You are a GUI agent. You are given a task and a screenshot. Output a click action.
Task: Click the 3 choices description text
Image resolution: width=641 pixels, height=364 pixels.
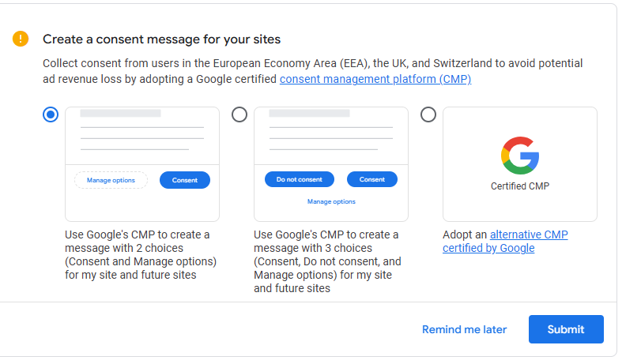tap(327, 261)
